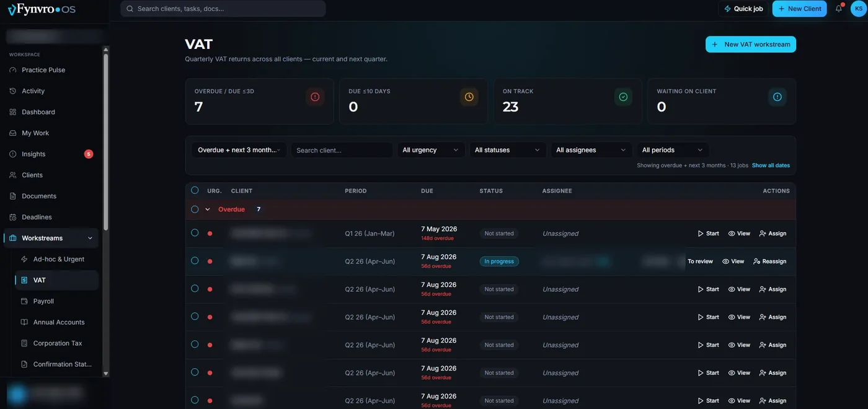
Task: Click the Quick job lightning icon
Action: coord(728,9)
